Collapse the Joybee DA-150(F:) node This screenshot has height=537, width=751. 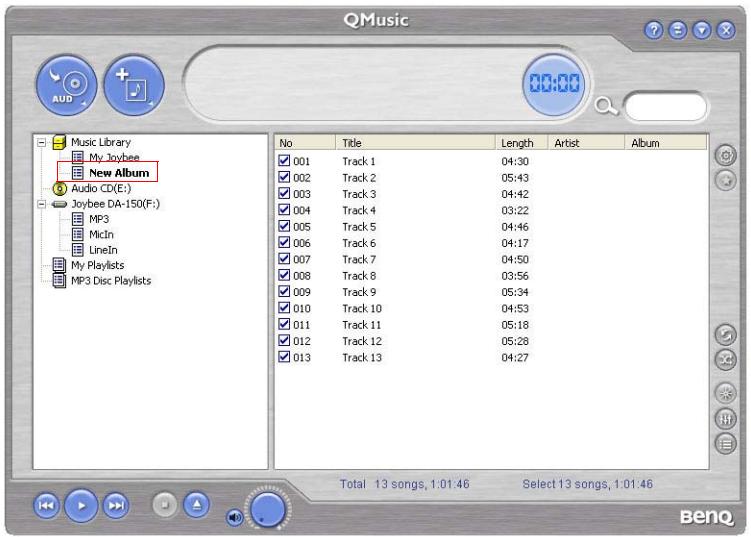click(x=42, y=204)
